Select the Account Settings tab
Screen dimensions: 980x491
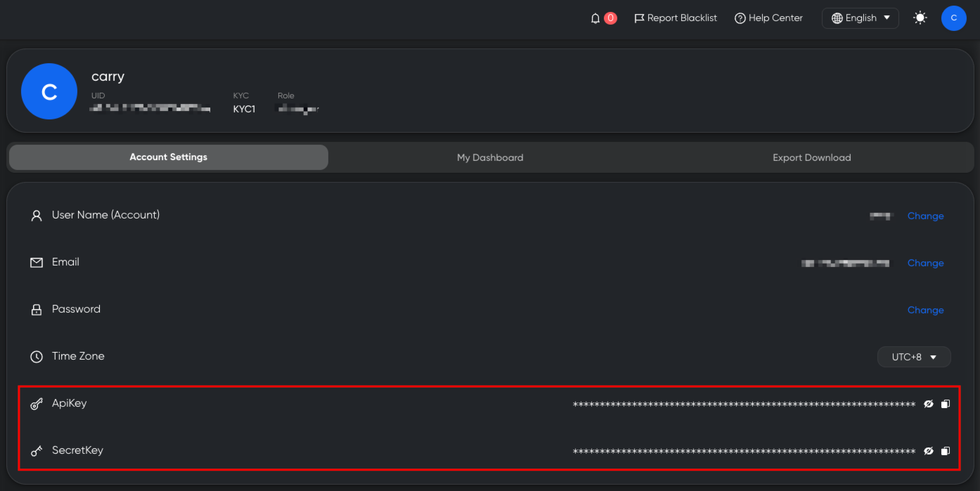(169, 157)
